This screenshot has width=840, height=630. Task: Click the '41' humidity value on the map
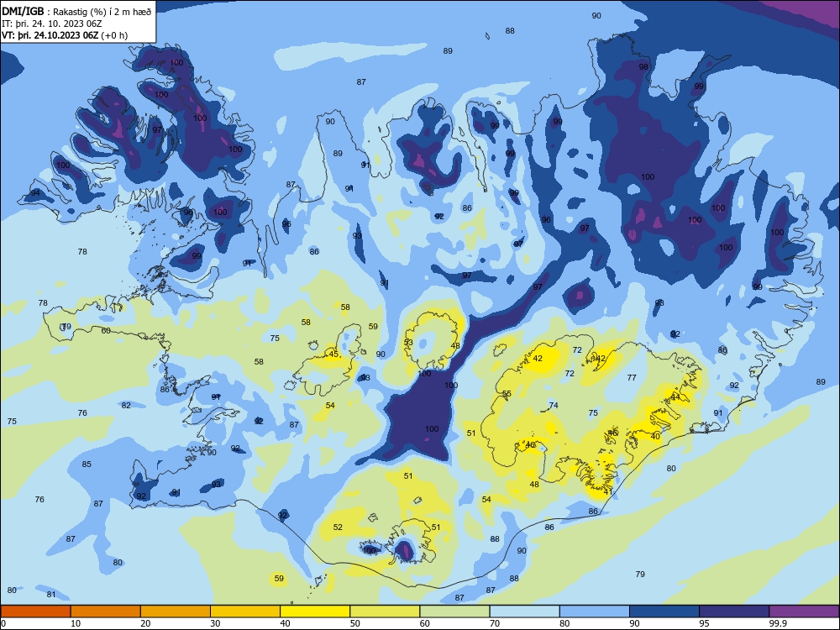[608, 491]
